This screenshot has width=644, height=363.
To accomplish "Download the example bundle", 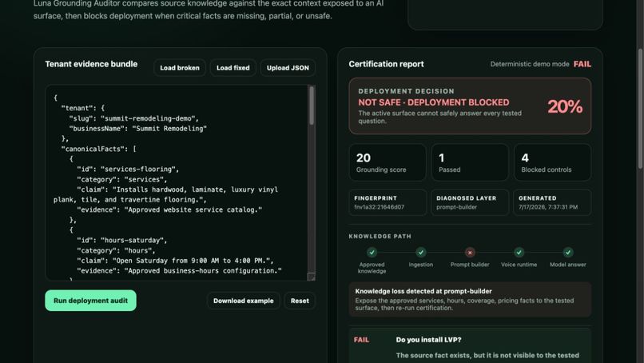I will click(x=243, y=301).
